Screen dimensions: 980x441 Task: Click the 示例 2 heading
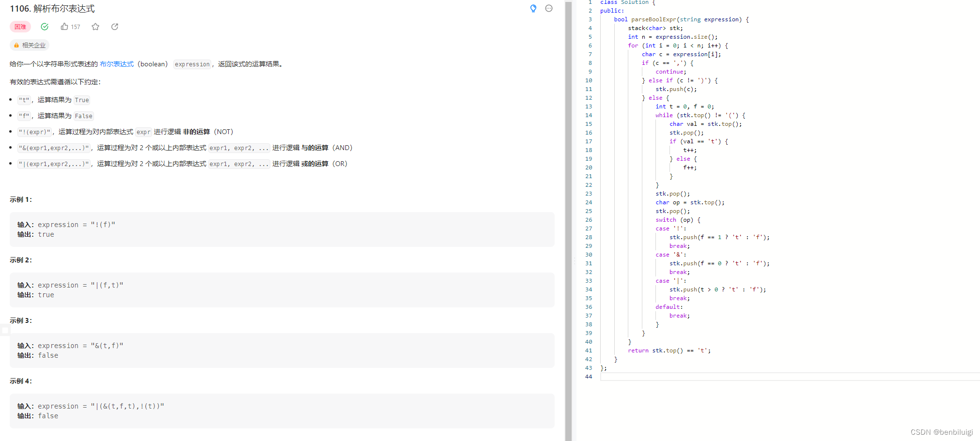[21, 260]
